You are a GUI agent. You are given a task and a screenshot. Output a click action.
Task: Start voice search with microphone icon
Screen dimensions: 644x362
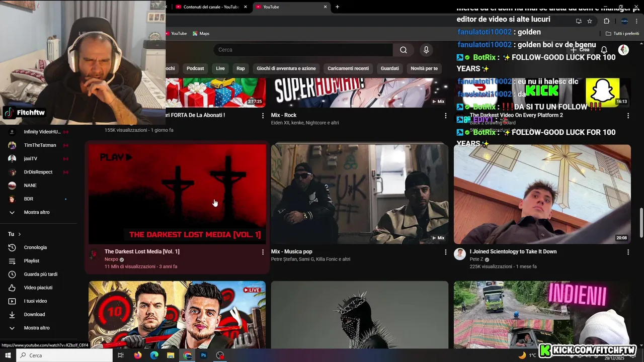click(x=426, y=50)
